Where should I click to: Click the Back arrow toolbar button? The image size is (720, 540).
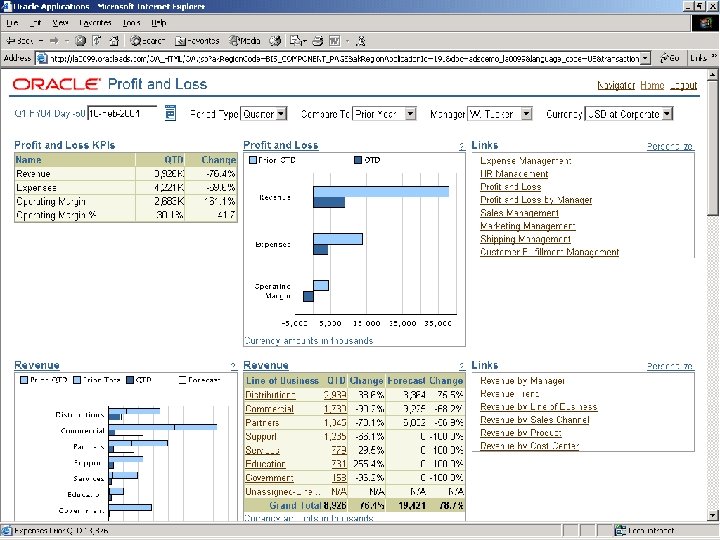(19, 41)
